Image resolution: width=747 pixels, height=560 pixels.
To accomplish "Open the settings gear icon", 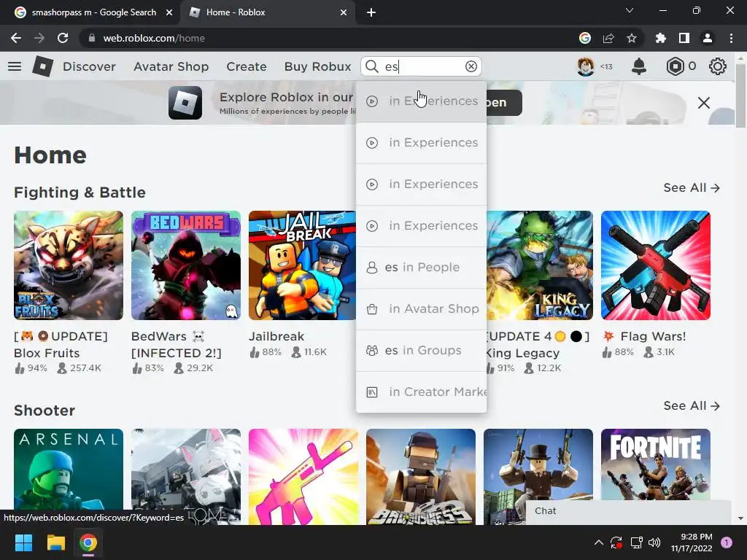I will (718, 66).
